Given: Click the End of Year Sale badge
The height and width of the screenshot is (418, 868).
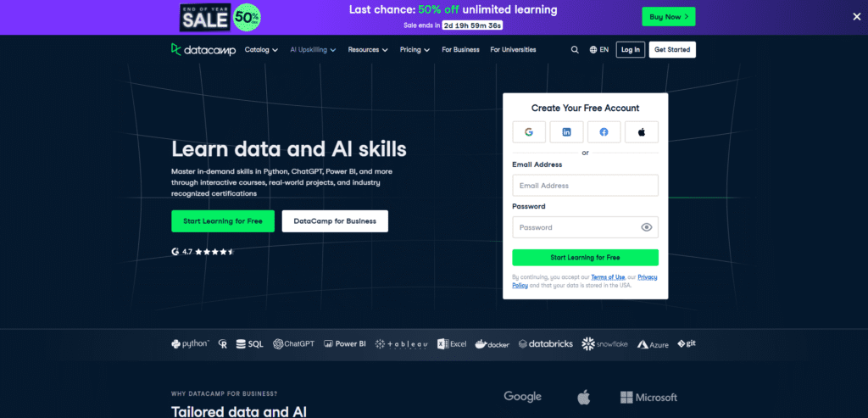Looking at the screenshot, I should tap(220, 17).
